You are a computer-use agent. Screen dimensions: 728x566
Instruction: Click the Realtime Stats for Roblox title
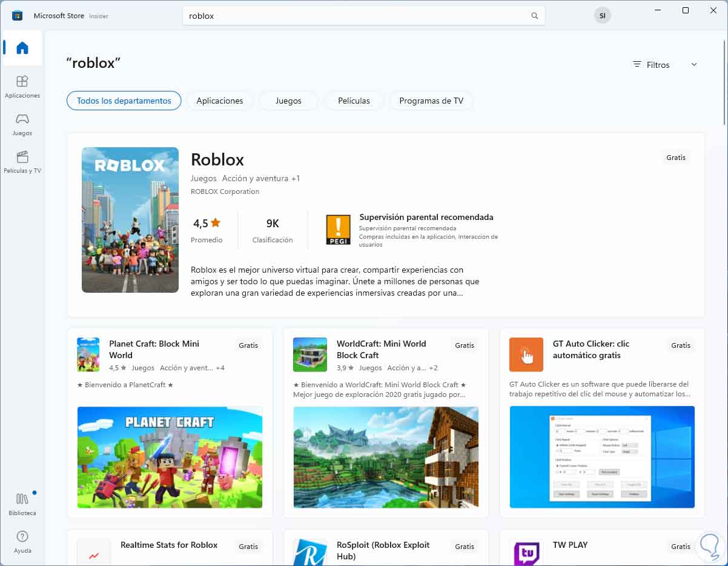(169, 545)
